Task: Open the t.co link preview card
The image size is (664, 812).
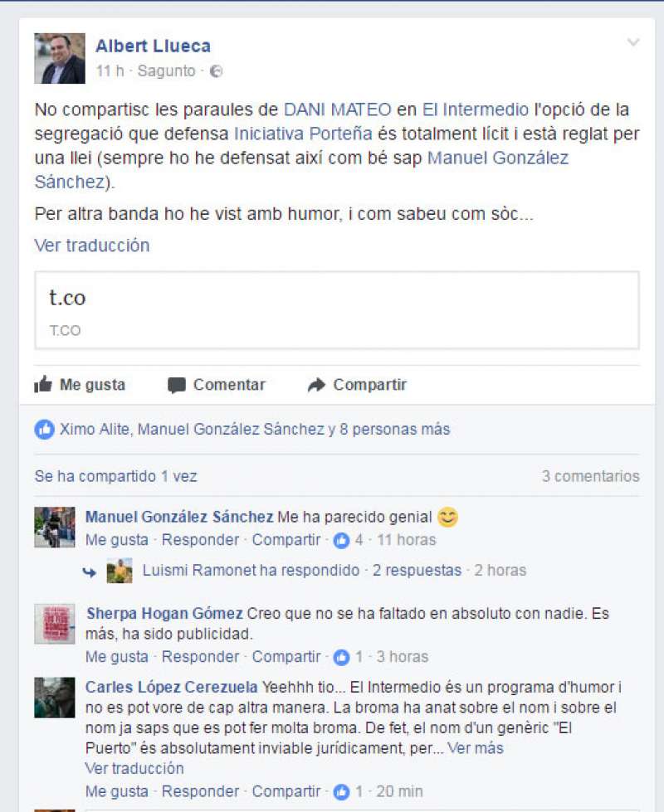Action: (337, 310)
